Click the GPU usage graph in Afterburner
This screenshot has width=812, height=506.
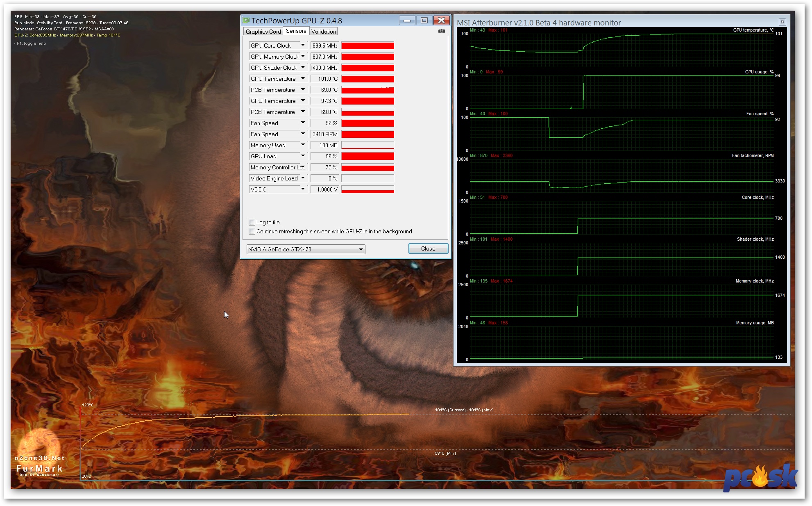coord(621,92)
